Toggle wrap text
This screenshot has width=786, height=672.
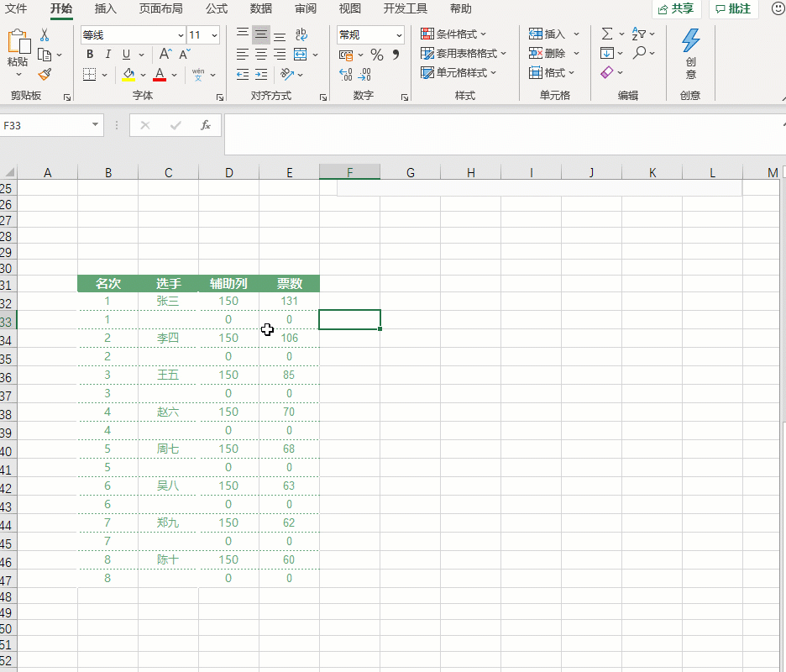[x=301, y=34]
